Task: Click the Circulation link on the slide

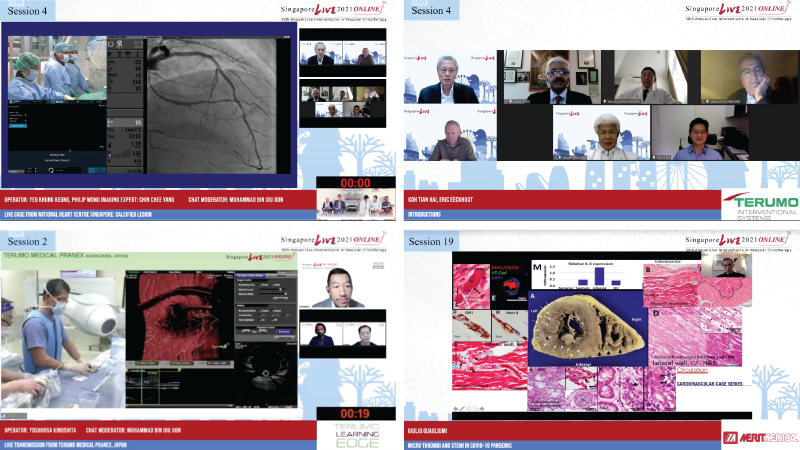Action: (692, 370)
